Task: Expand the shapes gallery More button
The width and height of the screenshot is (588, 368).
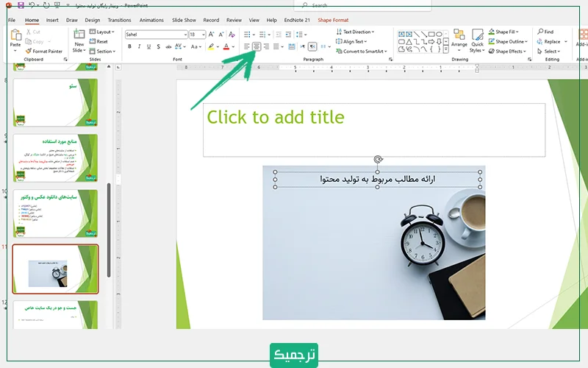Action: pyautogui.click(x=446, y=49)
